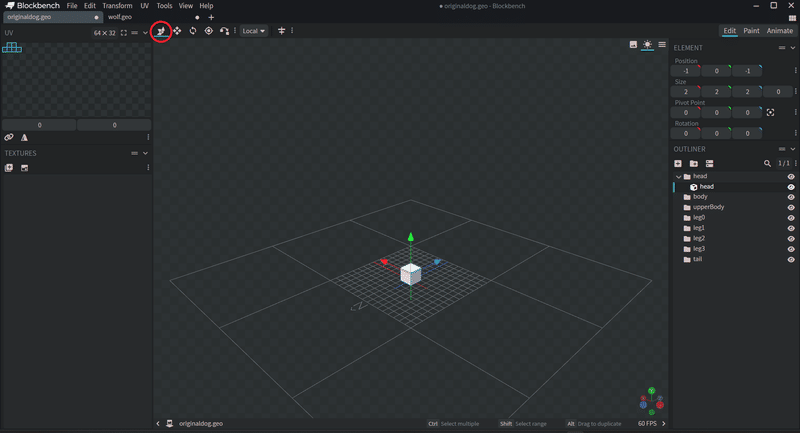This screenshot has width=800, height=433.
Task: Open the UV menu in menu bar
Action: [x=144, y=6]
